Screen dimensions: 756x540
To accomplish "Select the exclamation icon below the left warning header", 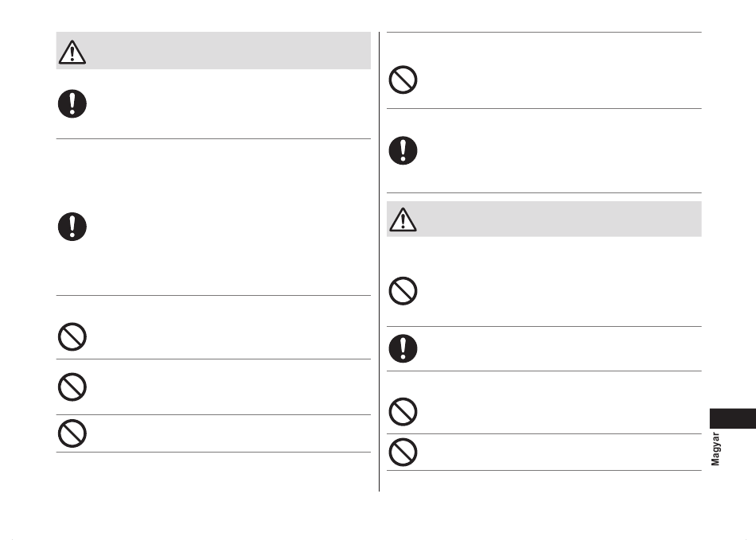I will click(72, 103).
